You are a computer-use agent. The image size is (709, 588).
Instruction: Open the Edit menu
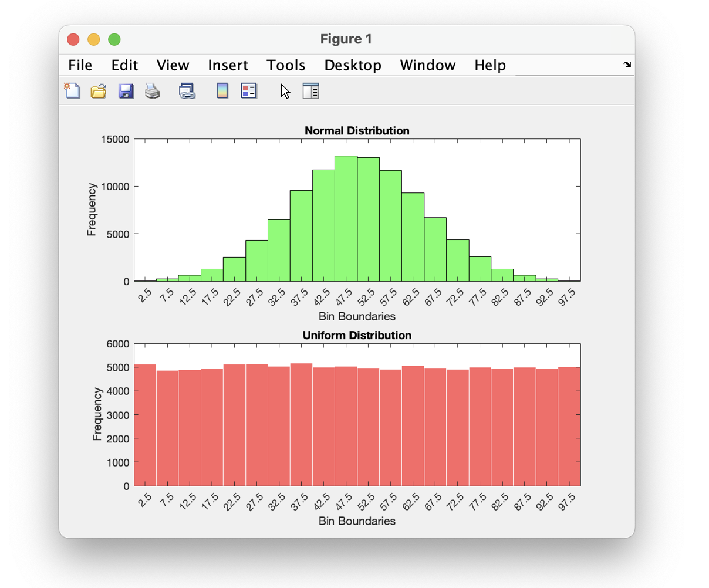(124, 65)
